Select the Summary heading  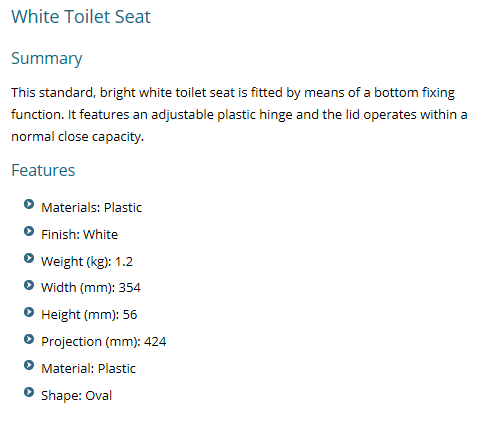[47, 59]
